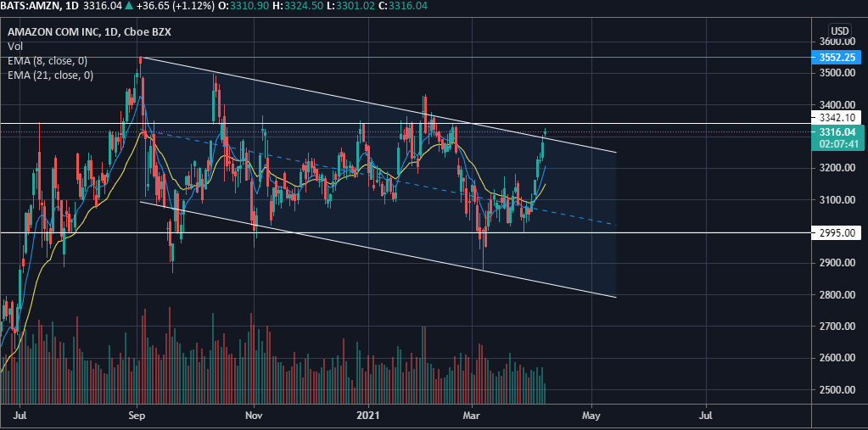
Task: Click the EMA (8, close, 0) legend
Action: coord(47,61)
